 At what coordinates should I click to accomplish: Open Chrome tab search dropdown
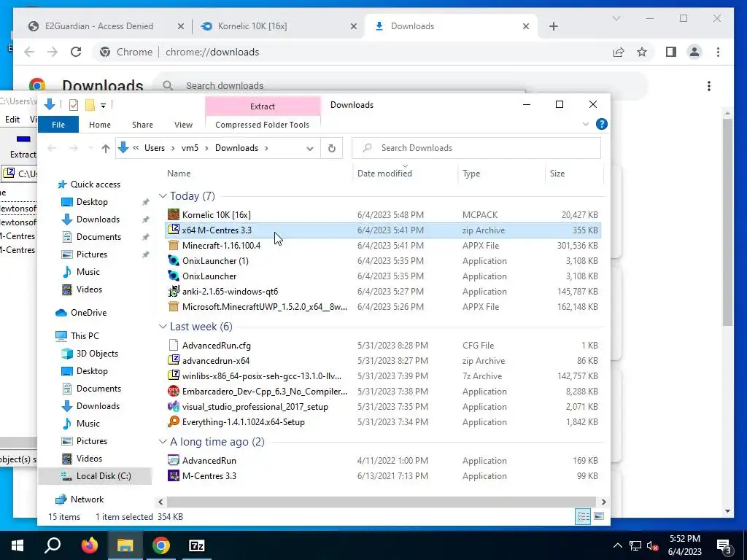coord(616,18)
